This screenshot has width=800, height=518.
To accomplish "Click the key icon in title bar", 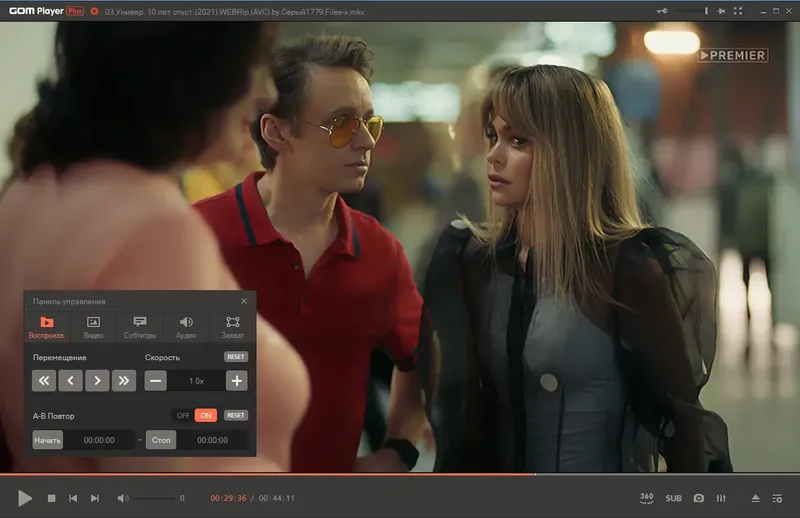I will tap(661, 10).
